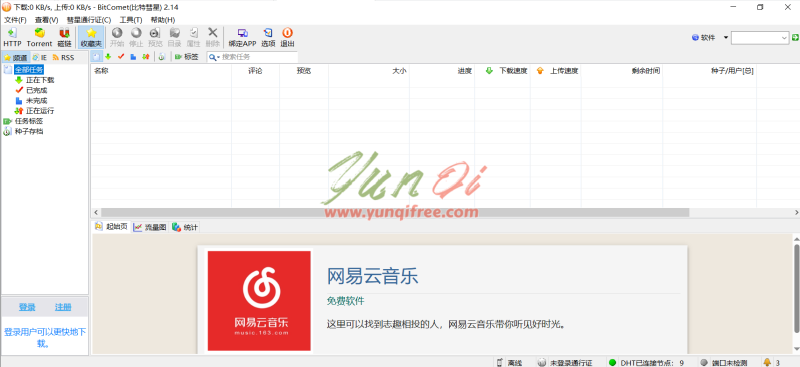800x367 pixels.
Task: Click the seed archive filter icon
Action: 161,57
